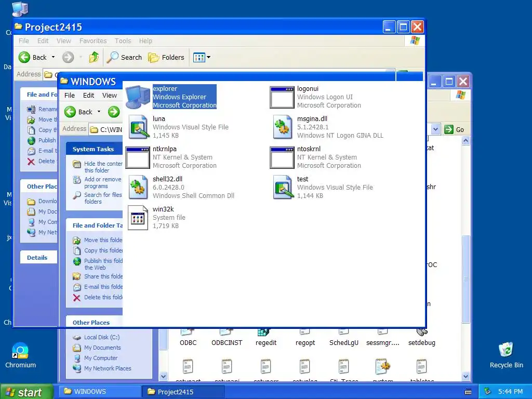Select the test visual style file icon

[283, 187]
